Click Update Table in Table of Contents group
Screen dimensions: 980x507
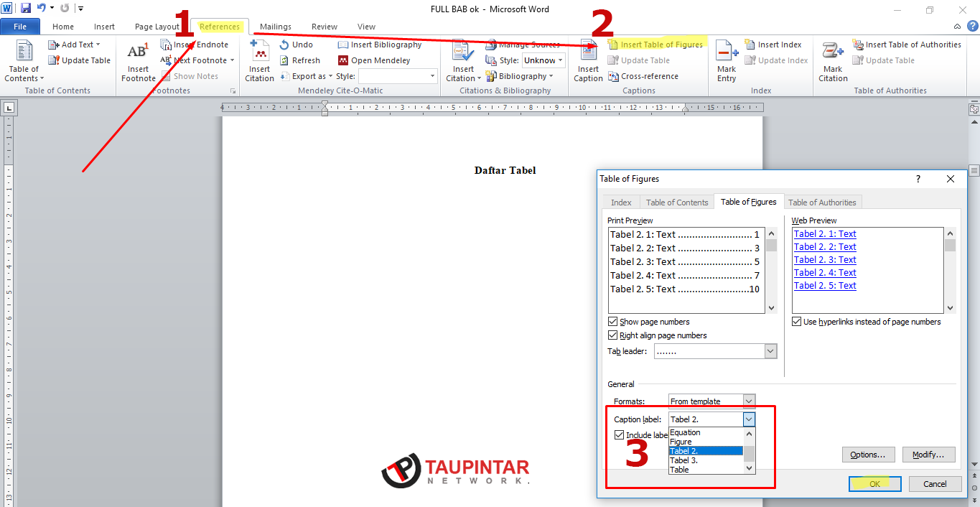79,60
